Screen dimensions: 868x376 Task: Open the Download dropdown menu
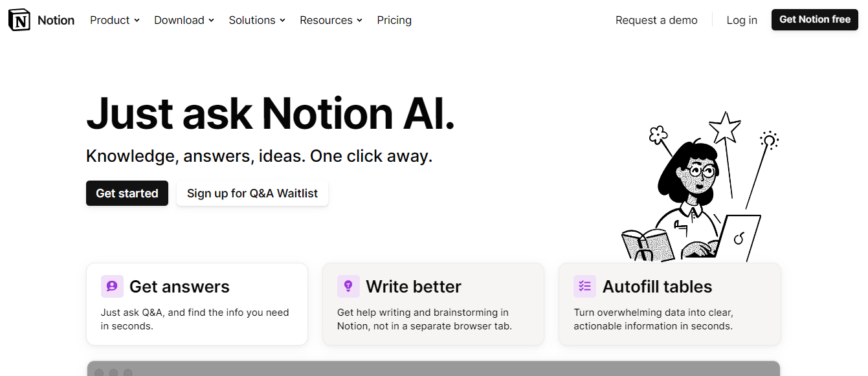coord(184,20)
